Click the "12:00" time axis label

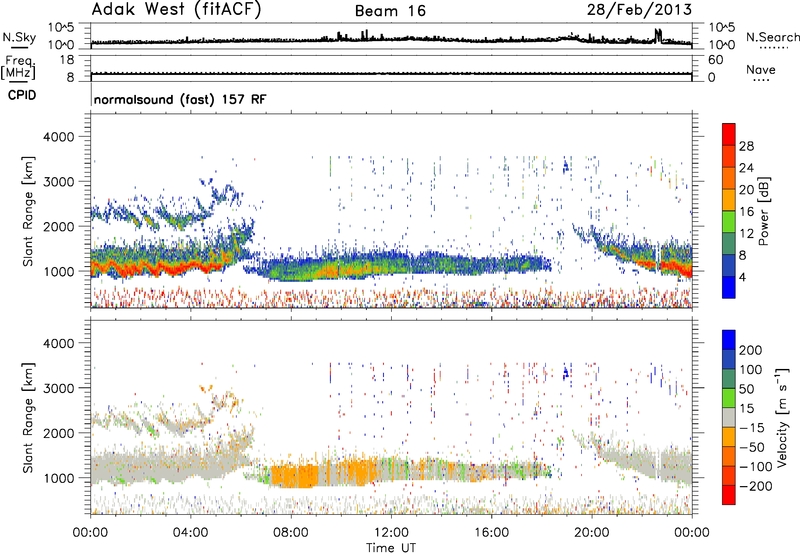tap(391, 533)
